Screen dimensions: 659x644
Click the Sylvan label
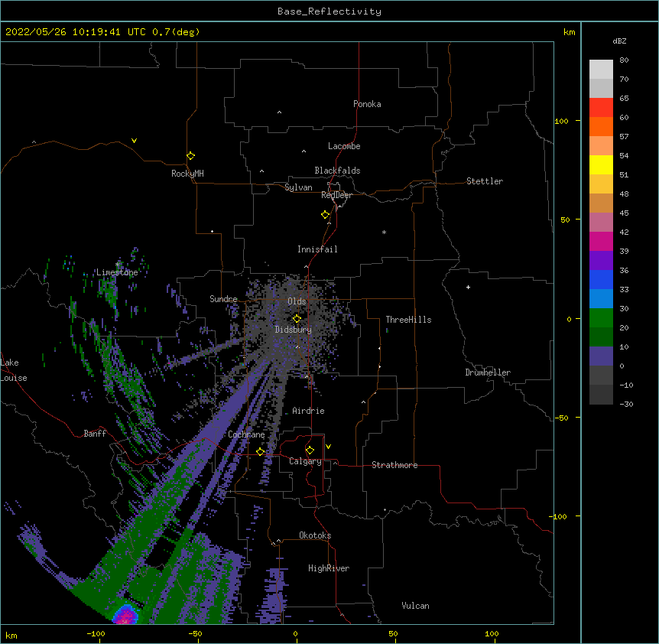point(298,187)
